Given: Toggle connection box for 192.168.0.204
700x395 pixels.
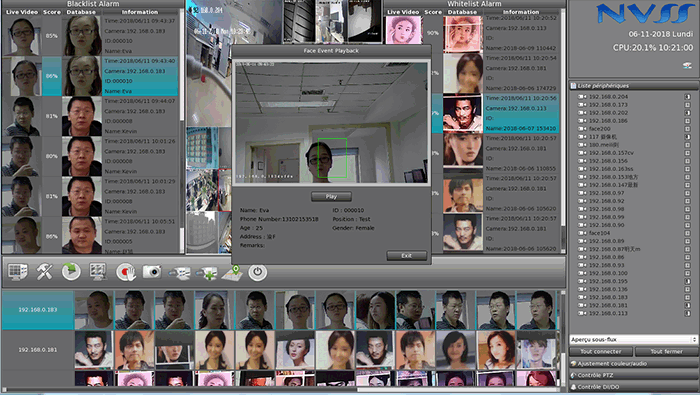Looking at the screenshot, I should (688, 96).
